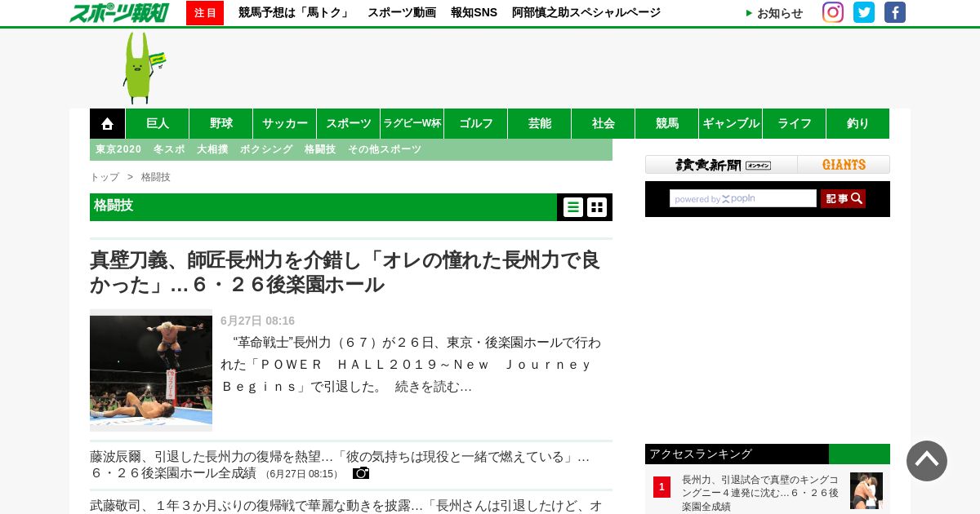Open the 釣り navigation tab

pyautogui.click(x=858, y=123)
